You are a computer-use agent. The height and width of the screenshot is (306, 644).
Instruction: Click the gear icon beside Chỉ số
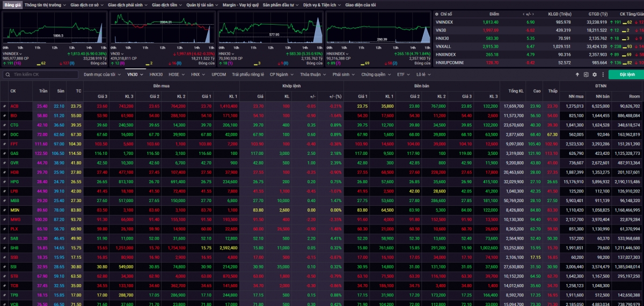(436, 14)
